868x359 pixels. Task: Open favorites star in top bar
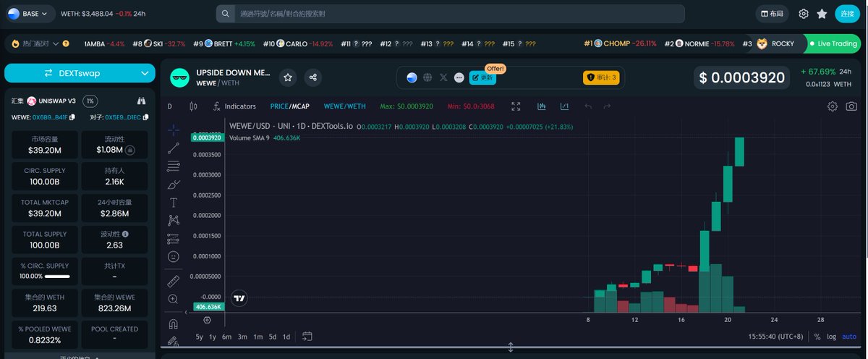[x=822, y=14]
